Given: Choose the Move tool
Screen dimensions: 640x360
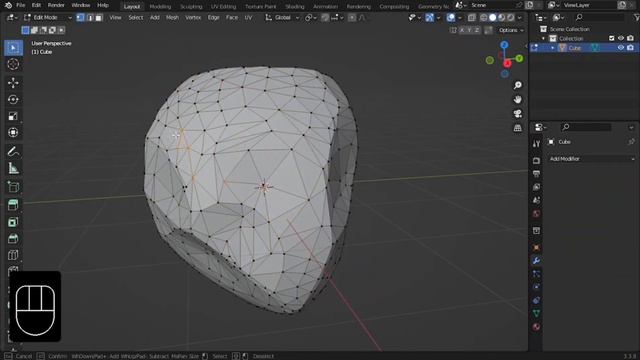Looking at the screenshot, I should pos(13,83).
